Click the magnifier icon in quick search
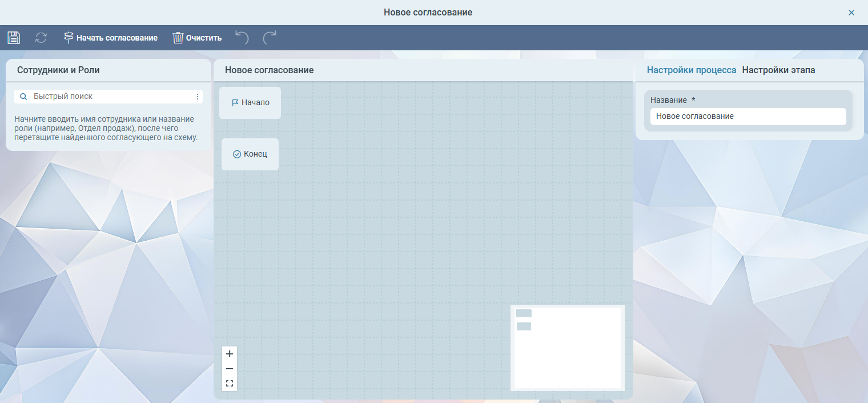 coord(23,97)
